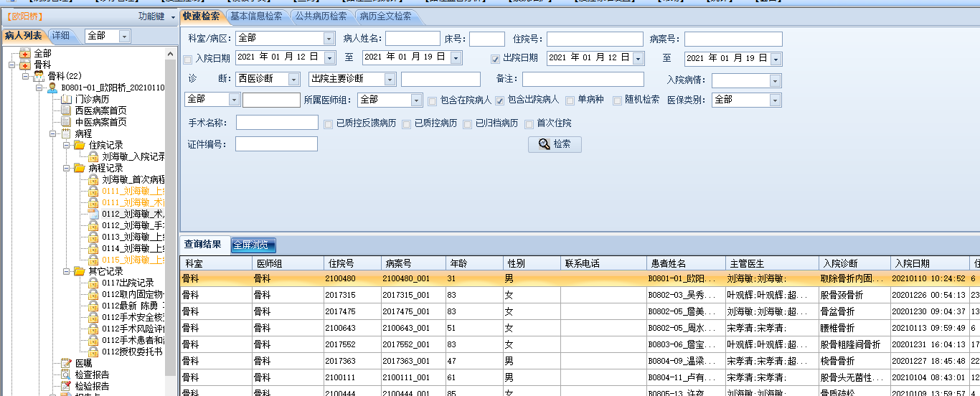Image resolution: width=980 pixels, height=396 pixels.
Task: Open the 科室/病区 dropdown
Action: 329,38
